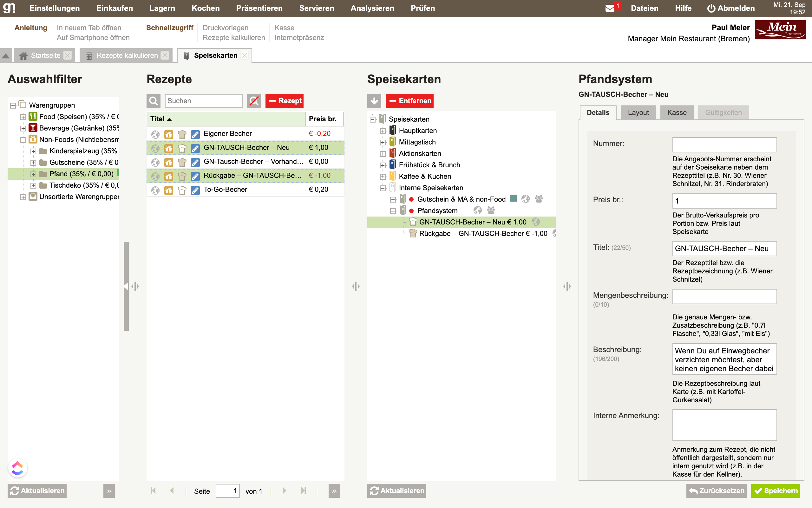The height and width of the screenshot is (508, 812).
Task: Click Aktualisieren under Auswahlfilter
Action: pyautogui.click(x=37, y=491)
